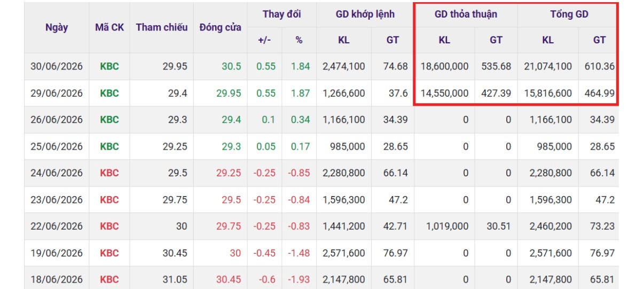Select the Mã CK column header
The height and width of the screenshot is (289, 644).
109,27
